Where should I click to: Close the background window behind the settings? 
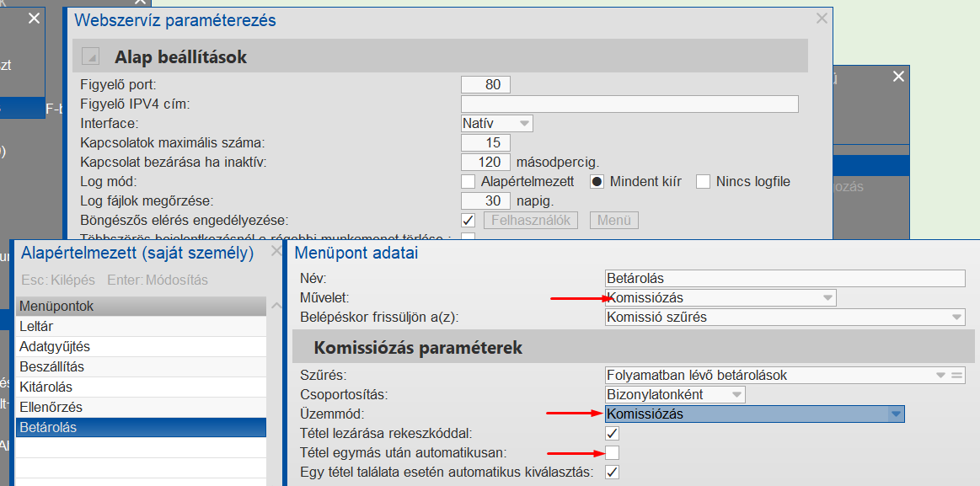(x=35, y=19)
